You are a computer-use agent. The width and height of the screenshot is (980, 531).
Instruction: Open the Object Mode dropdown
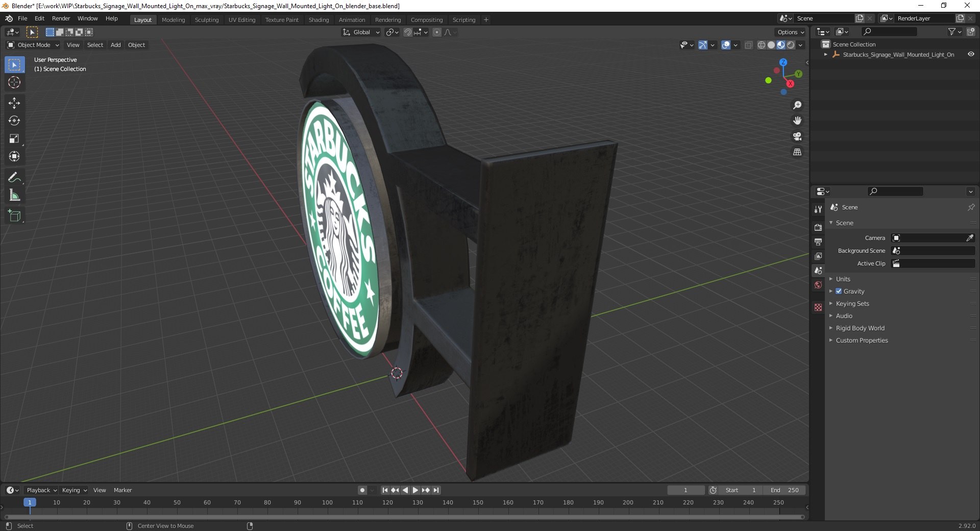coord(33,45)
